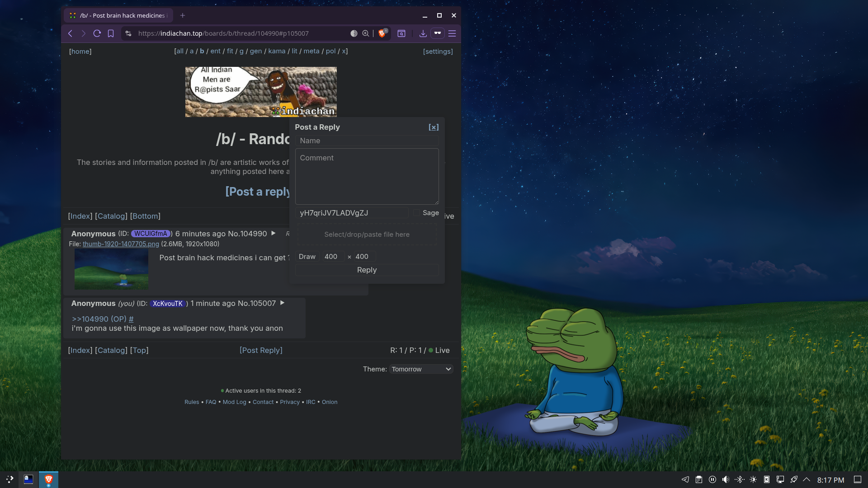This screenshot has height=488, width=868.
Task: Open a new browser tab
Action: coord(183,15)
